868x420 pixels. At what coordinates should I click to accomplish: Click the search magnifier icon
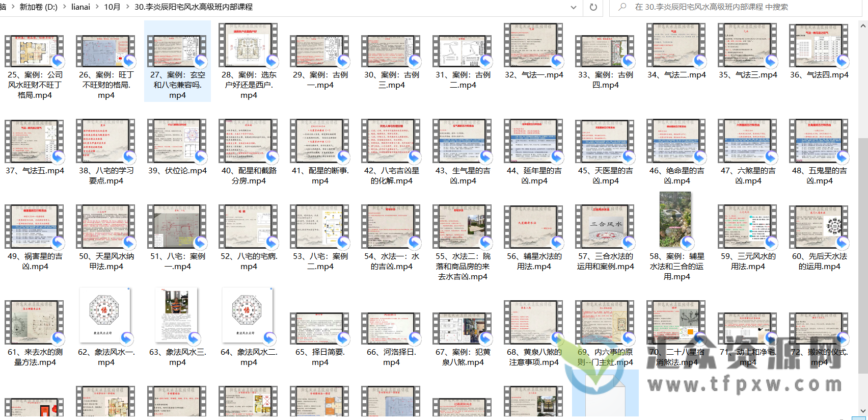(622, 7)
